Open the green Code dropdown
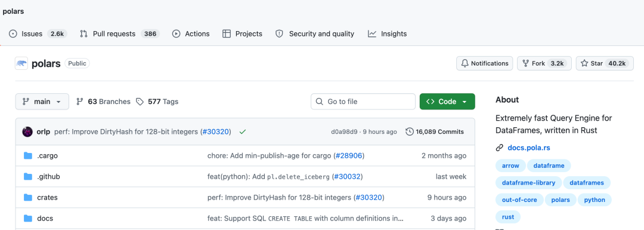 click(x=447, y=102)
